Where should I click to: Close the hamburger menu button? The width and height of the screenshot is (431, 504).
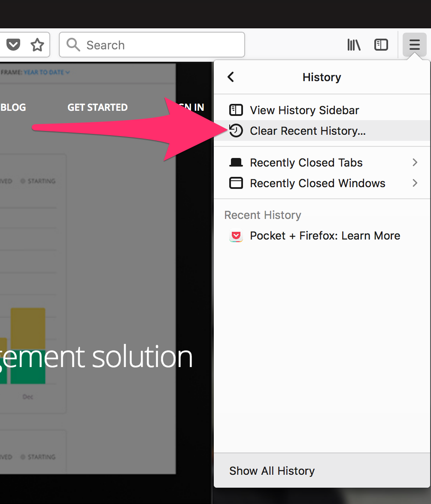coord(414,45)
